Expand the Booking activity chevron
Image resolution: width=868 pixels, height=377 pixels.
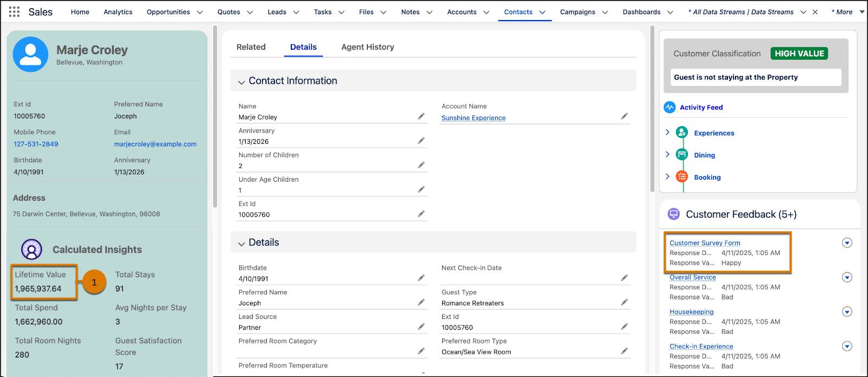(x=667, y=177)
